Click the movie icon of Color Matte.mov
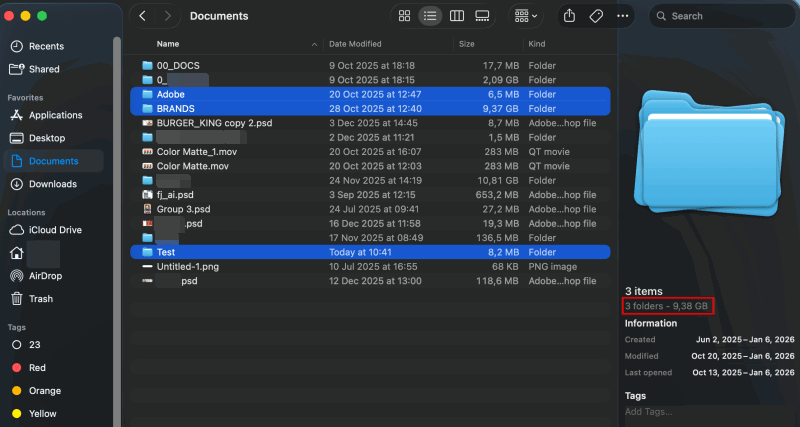 click(x=147, y=166)
